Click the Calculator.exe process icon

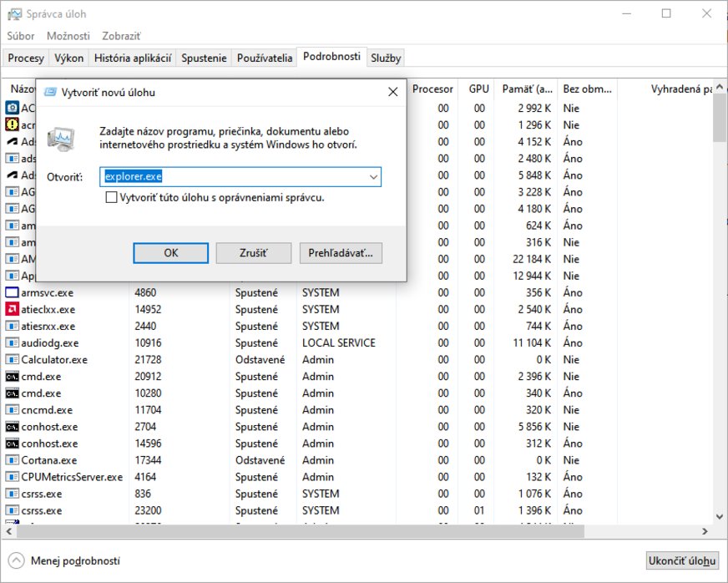[x=13, y=359]
